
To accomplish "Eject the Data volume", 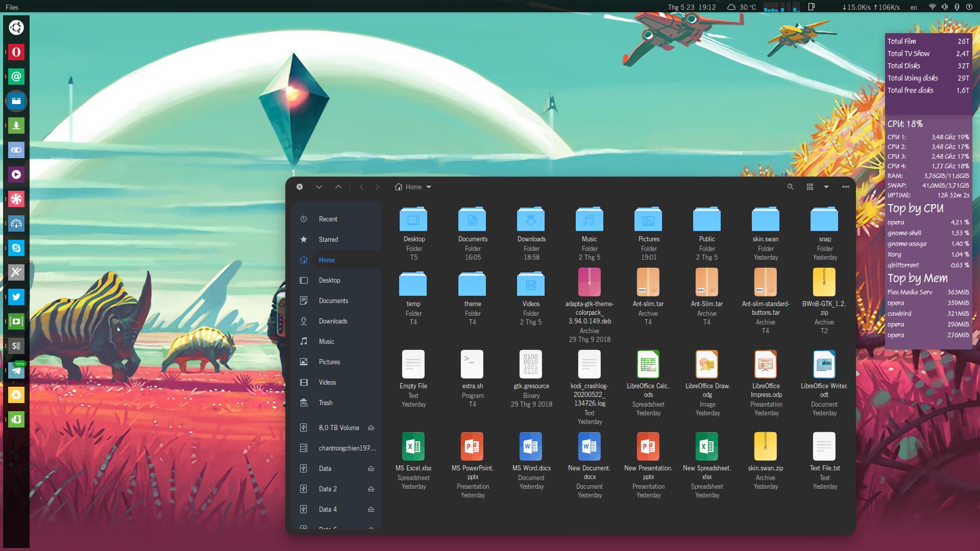I will pyautogui.click(x=371, y=468).
